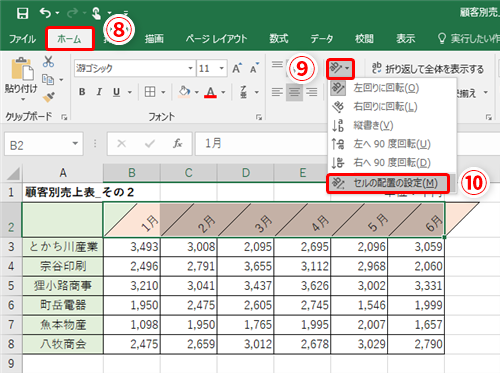Screen dimensions: 500x373
Task: Apply the fill color bucket
Action: pos(184,92)
